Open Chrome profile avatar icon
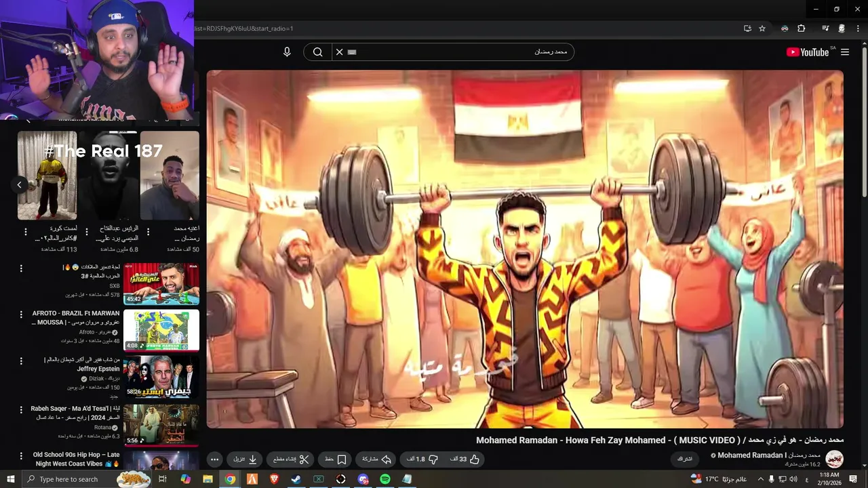The image size is (868, 488). coord(842,28)
